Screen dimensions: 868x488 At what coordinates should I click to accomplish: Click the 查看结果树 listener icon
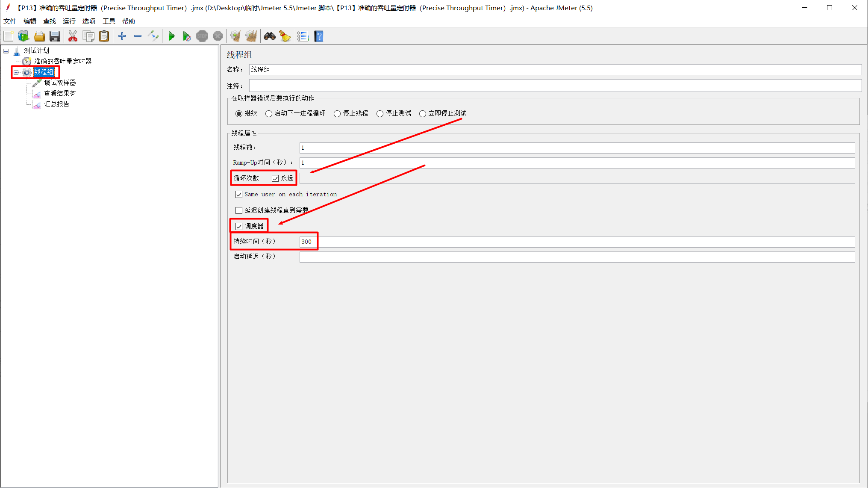point(37,94)
